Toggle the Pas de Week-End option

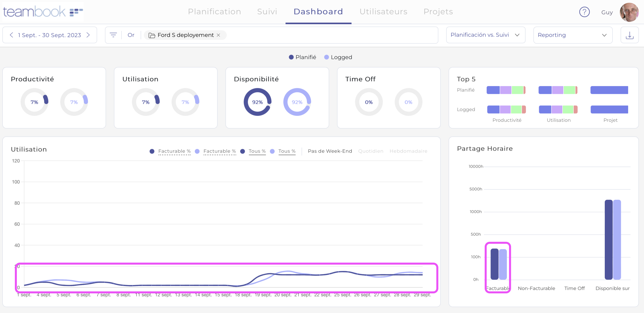click(330, 151)
